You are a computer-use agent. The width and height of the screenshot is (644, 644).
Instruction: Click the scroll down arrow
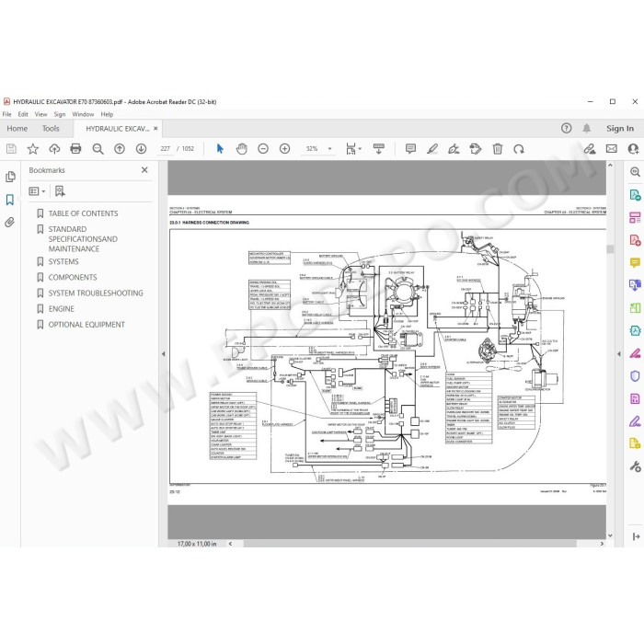coord(610,535)
